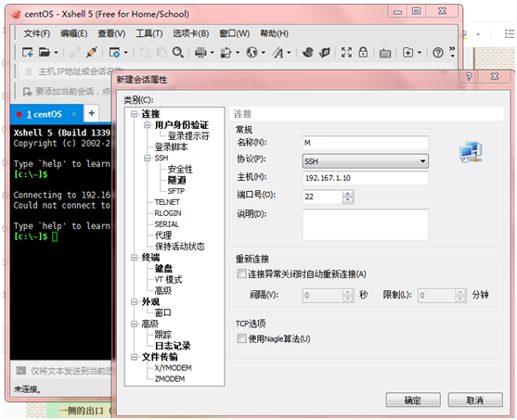The height and width of the screenshot is (420, 517).
Task: Open the 编辑(E) menu
Action: 73,33
